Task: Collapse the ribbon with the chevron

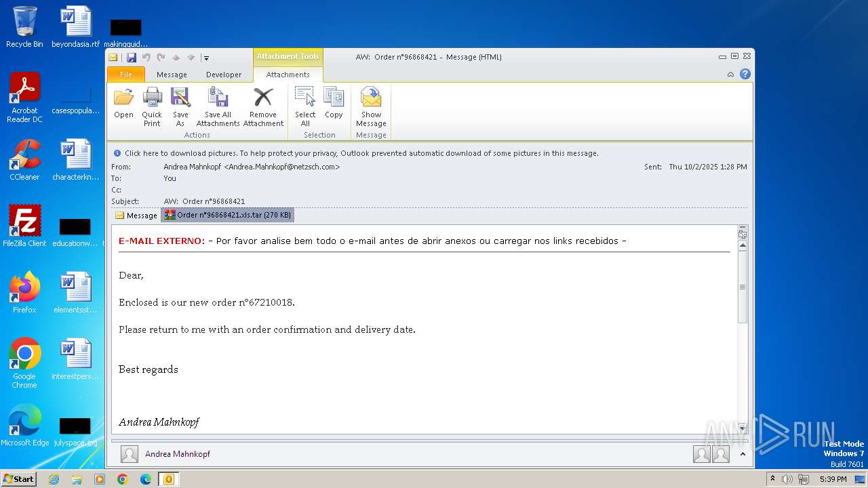Action: tap(730, 75)
